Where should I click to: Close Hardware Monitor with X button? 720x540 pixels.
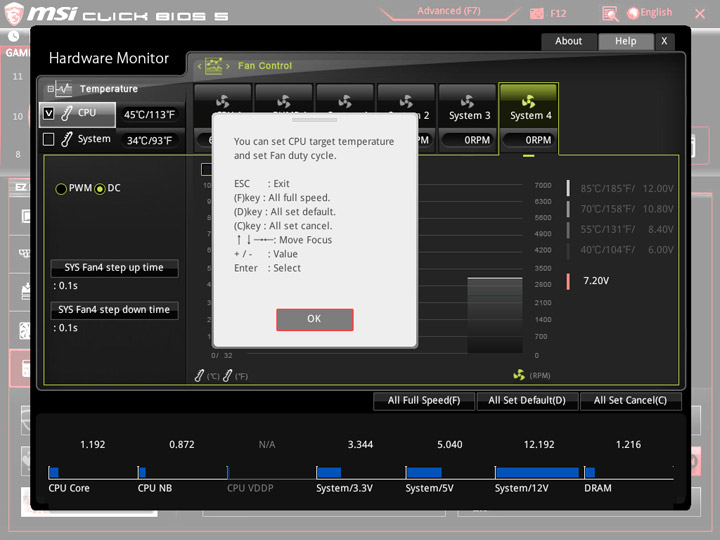[x=664, y=41]
